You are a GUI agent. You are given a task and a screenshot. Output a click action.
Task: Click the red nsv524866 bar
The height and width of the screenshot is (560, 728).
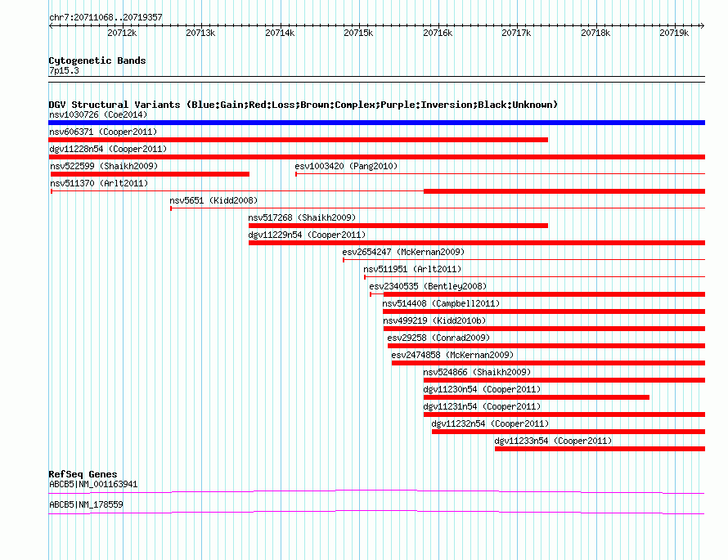pyautogui.click(x=564, y=380)
